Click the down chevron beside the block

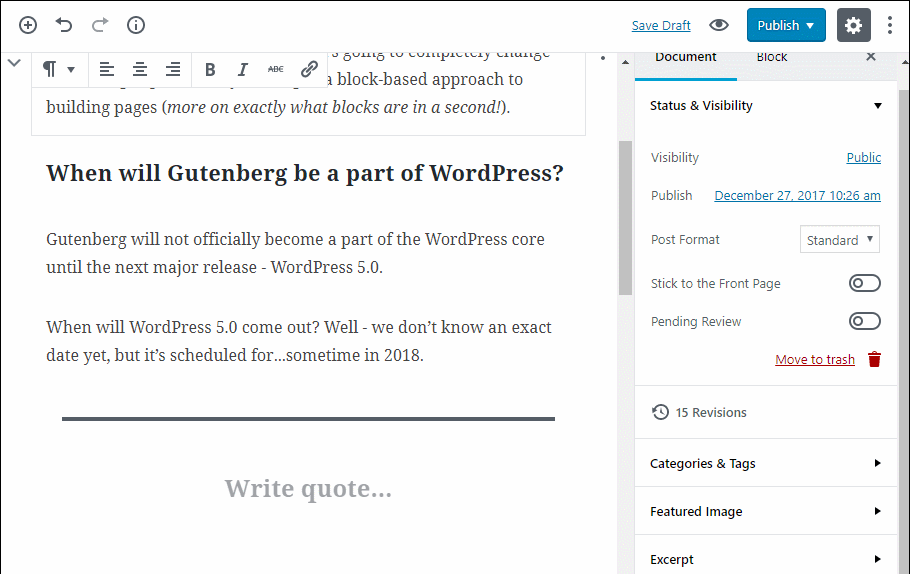coord(15,62)
